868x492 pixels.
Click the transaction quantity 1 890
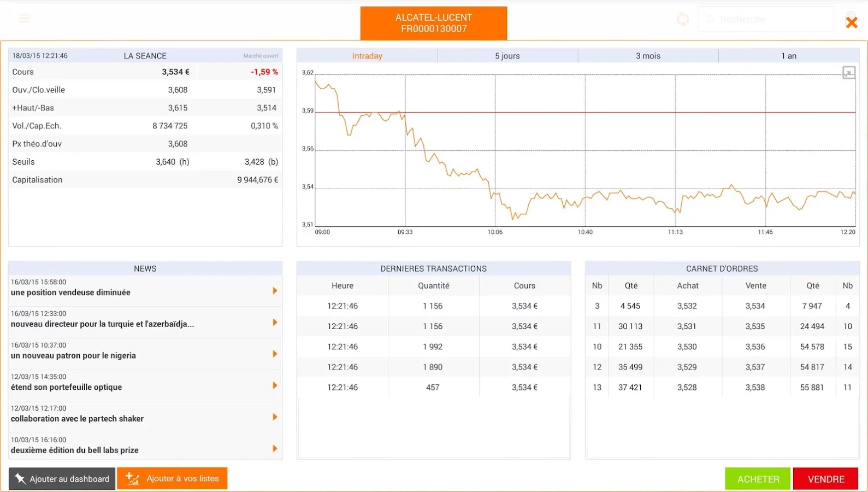(433, 367)
